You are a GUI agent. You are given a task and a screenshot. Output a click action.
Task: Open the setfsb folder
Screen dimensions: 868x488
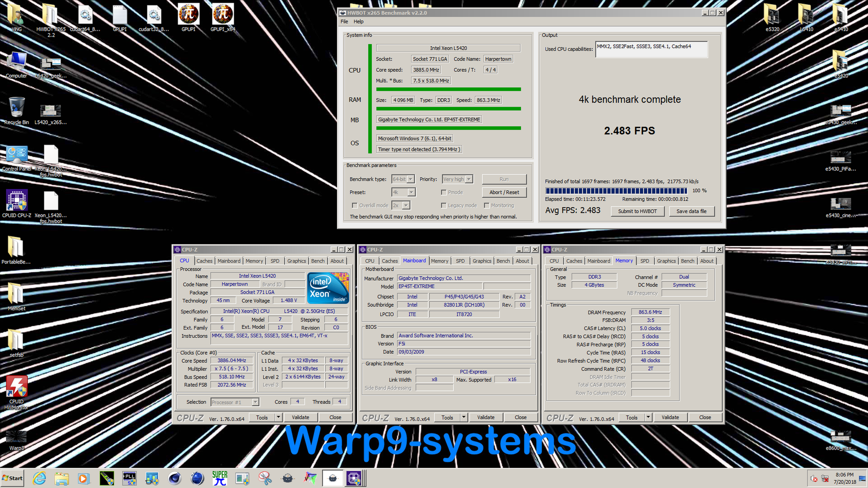coord(16,343)
